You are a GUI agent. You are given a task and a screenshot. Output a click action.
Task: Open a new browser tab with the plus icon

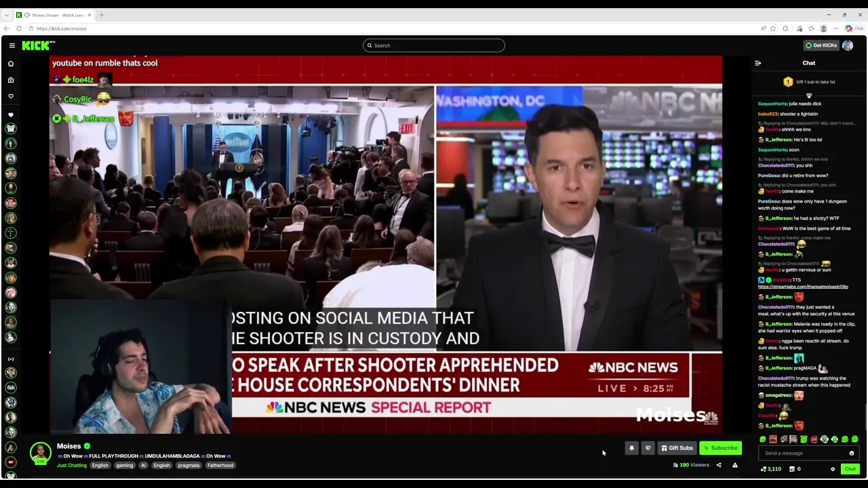click(x=102, y=15)
